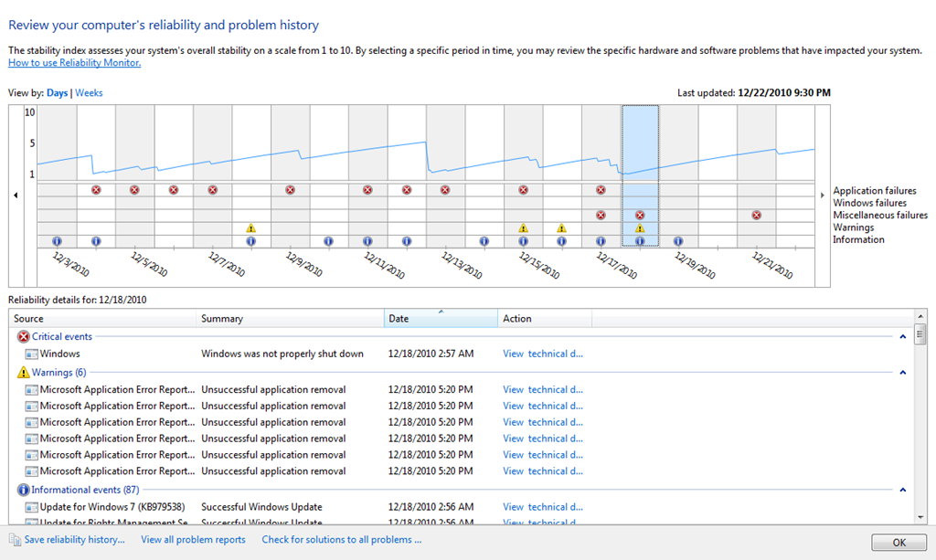
Task: View technical details for the Windows critical event
Action: (x=542, y=354)
